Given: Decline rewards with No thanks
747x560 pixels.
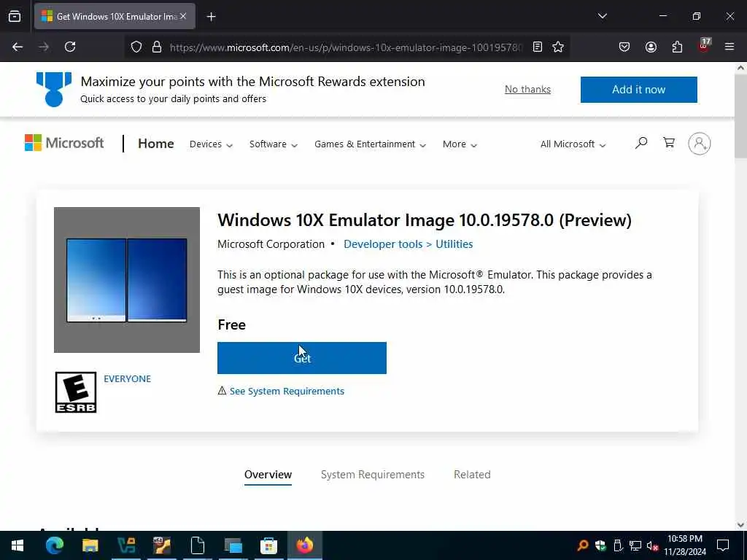Looking at the screenshot, I should tap(527, 89).
